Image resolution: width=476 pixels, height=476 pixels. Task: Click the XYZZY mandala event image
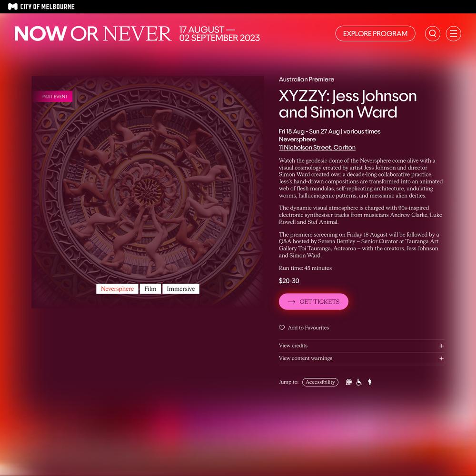click(148, 192)
